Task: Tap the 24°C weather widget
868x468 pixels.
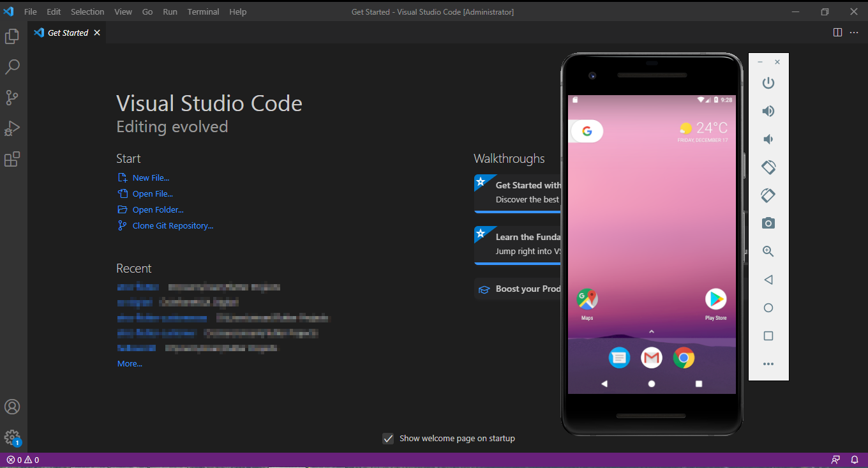Action: 703,131
